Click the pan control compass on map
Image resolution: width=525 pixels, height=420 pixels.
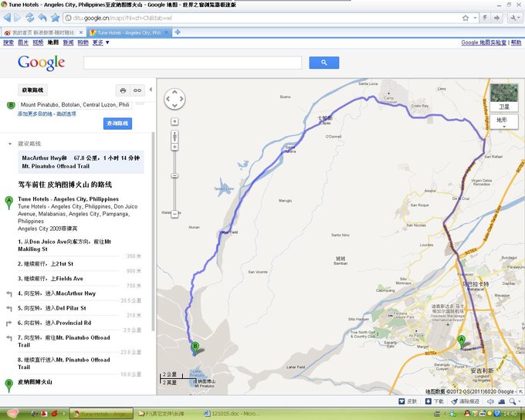click(x=174, y=99)
